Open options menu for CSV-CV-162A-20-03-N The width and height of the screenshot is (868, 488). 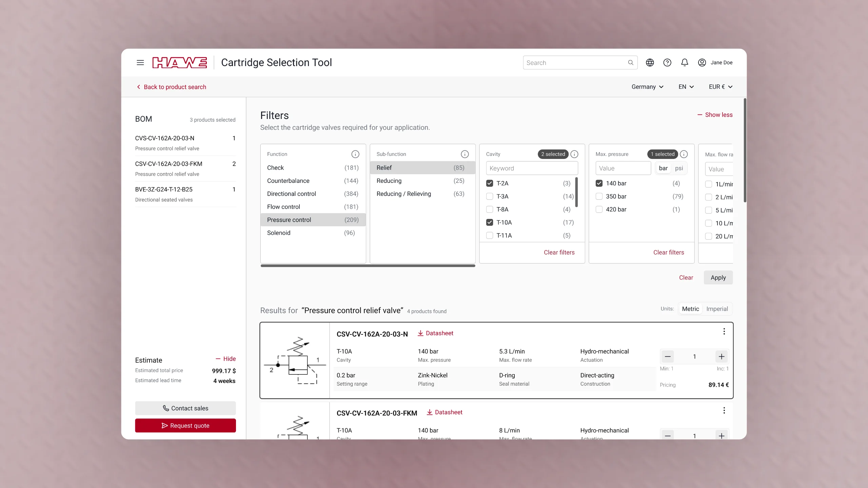pyautogui.click(x=724, y=331)
